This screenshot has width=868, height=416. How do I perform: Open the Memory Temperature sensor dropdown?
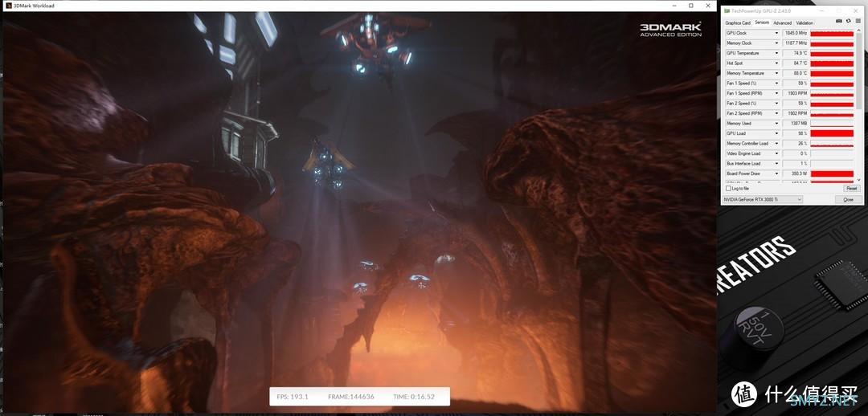pyautogui.click(x=776, y=73)
